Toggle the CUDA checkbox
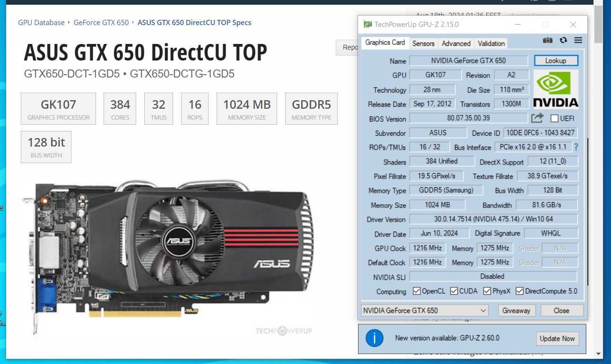This screenshot has height=364, width=611. pos(454,291)
